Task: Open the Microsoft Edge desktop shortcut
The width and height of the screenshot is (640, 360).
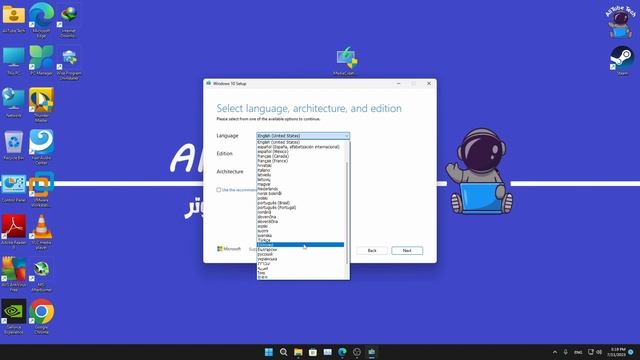Action: coord(41,20)
